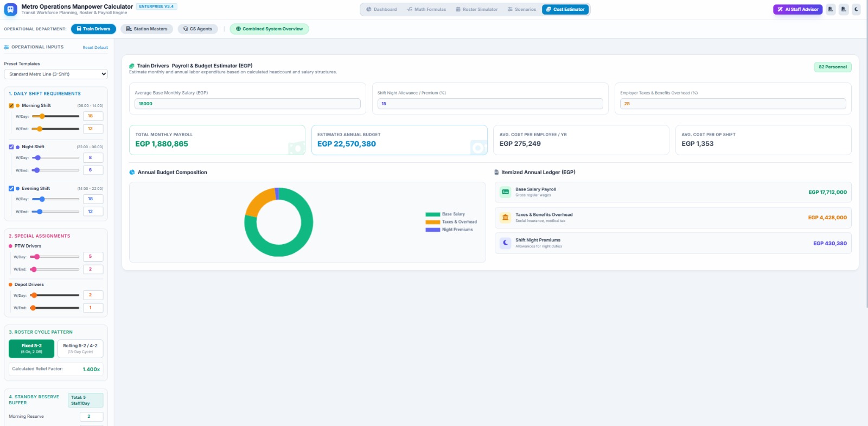Click Night Premiums legend entry
Image resolution: width=868 pixels, height=426 pixels.
tap(449, 230)
